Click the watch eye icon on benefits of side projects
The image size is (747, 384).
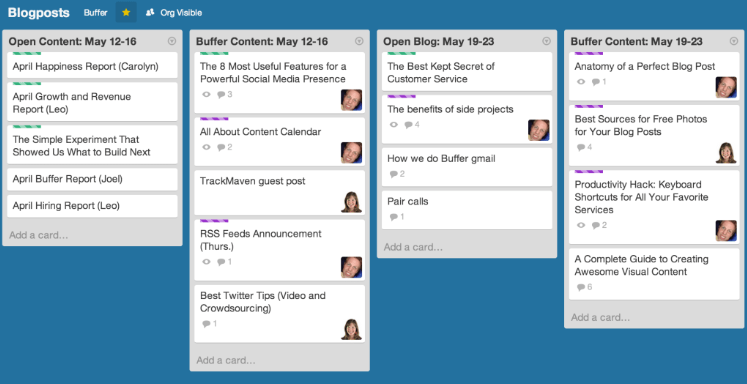(x=394, y=125)
